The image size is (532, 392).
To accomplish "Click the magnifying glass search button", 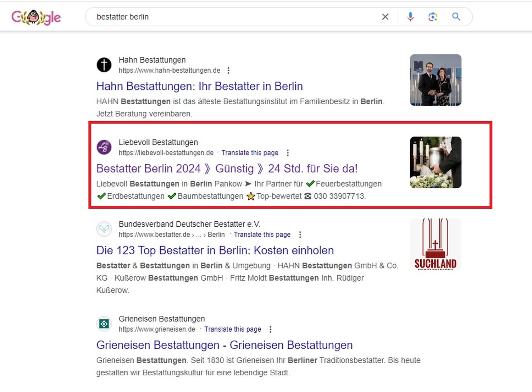I will pos(456,17).
